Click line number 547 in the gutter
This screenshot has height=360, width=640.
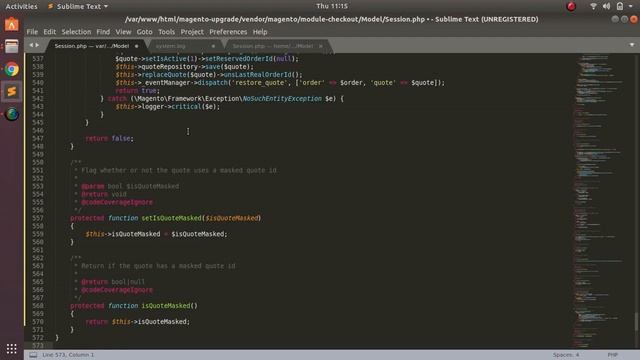[x=38, y=138]
